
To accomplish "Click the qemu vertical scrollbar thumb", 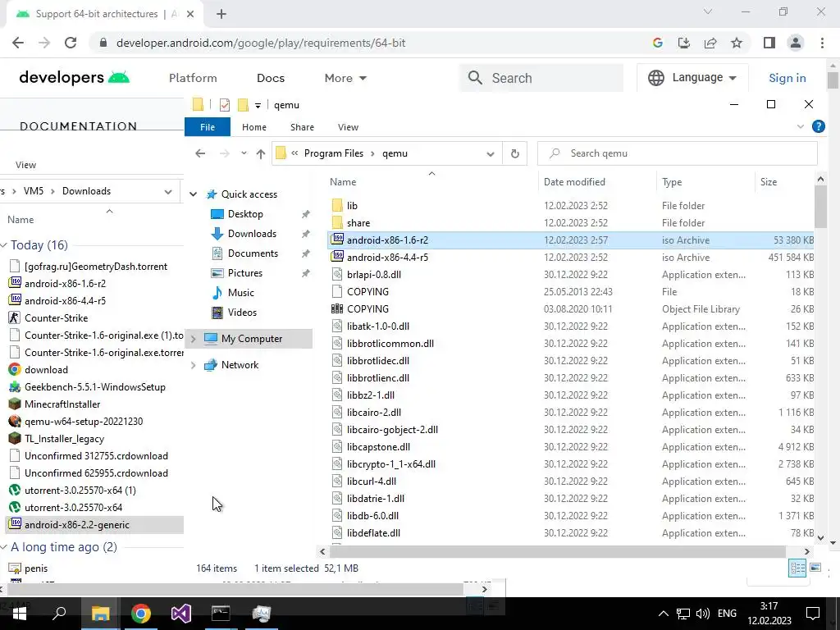I will [x=820, y=207].
